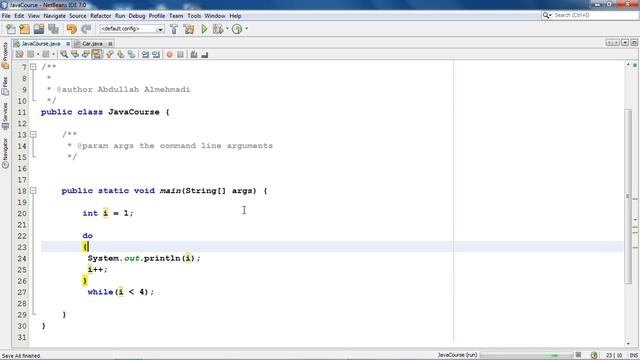Image resolution: width=640 pixels, height=360 pixels.
Task: Click the Search (Ctrl+I) field
Action: pyautogui.click(x=590, y=15)
